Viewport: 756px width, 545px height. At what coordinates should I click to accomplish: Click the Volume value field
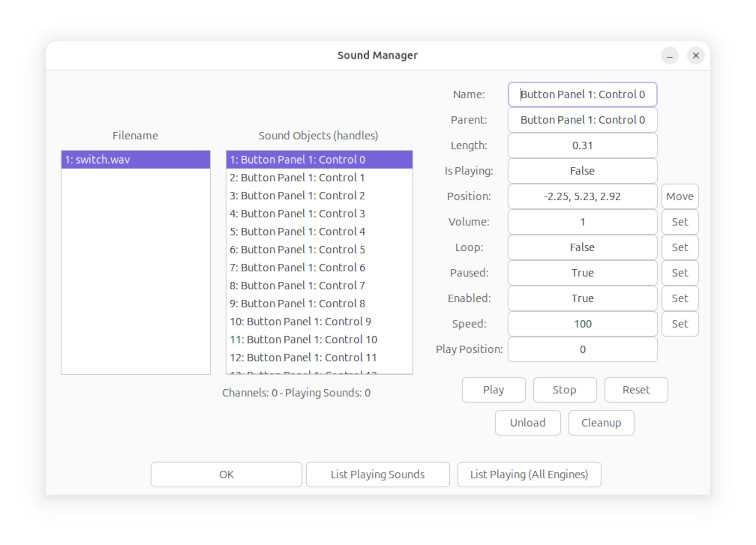(582, 222)
